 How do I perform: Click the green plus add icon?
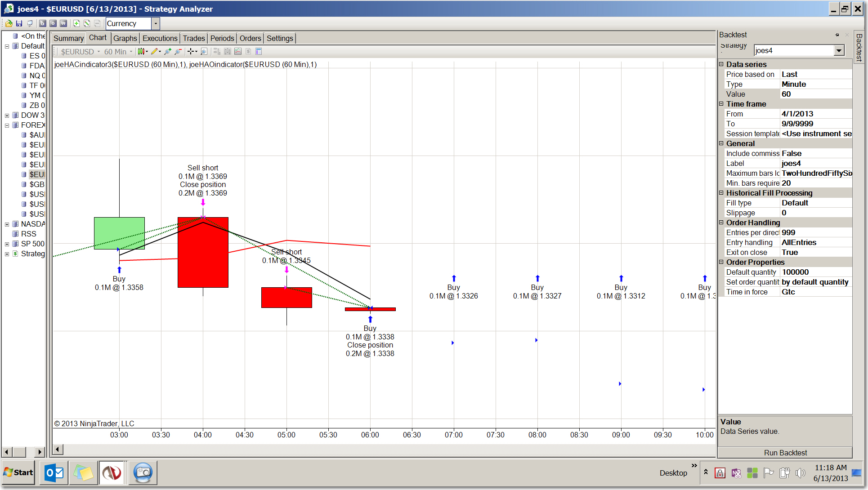pyautogui.click(x=76, y=23)
